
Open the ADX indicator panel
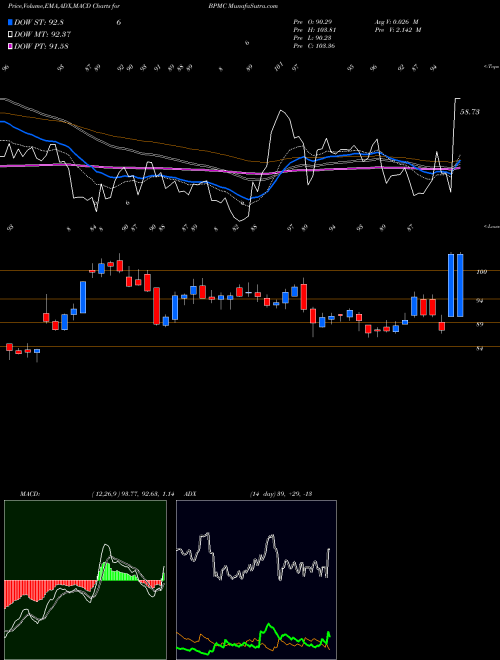(x=256, y=580)
